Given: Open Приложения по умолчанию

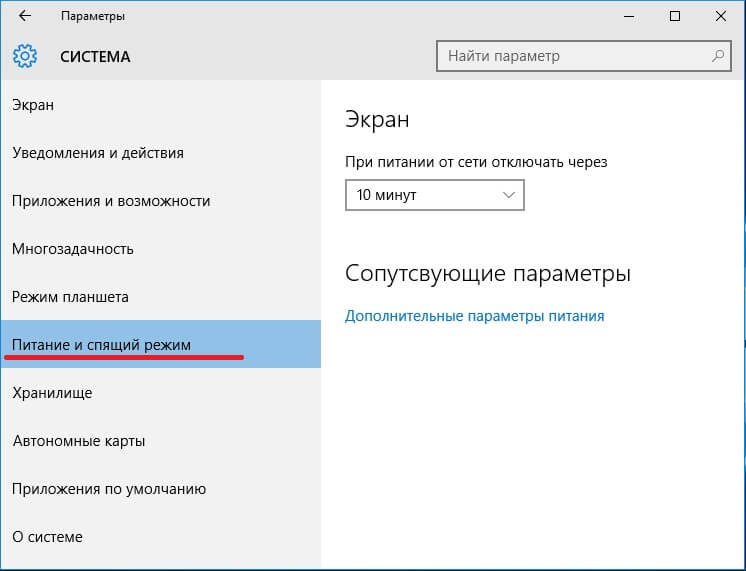Looking at the screenshot, I should pos(109,489).
